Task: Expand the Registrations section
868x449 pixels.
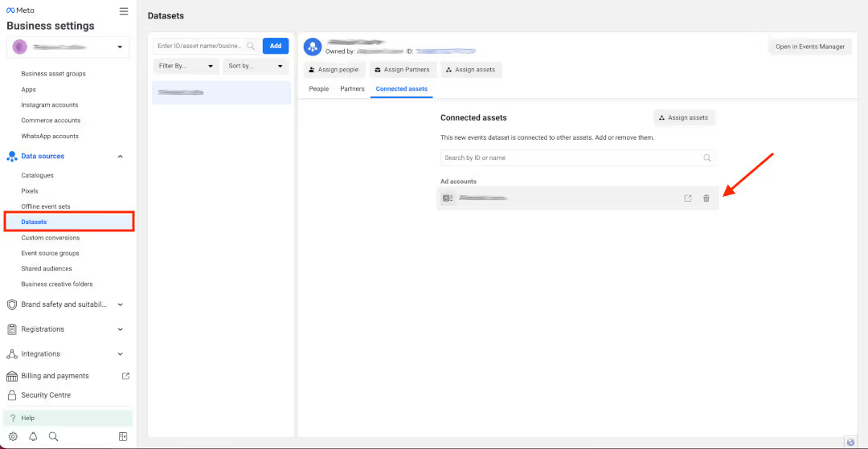Action: pos(120,329)
